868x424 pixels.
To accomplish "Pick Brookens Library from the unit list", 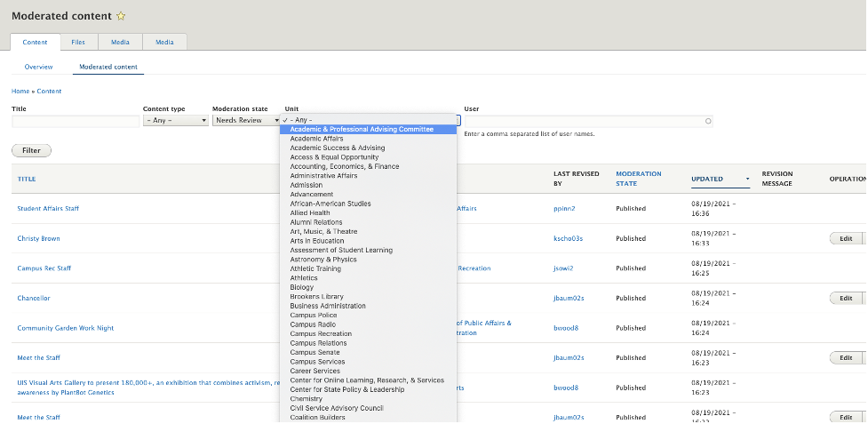I will coord(316,297).
